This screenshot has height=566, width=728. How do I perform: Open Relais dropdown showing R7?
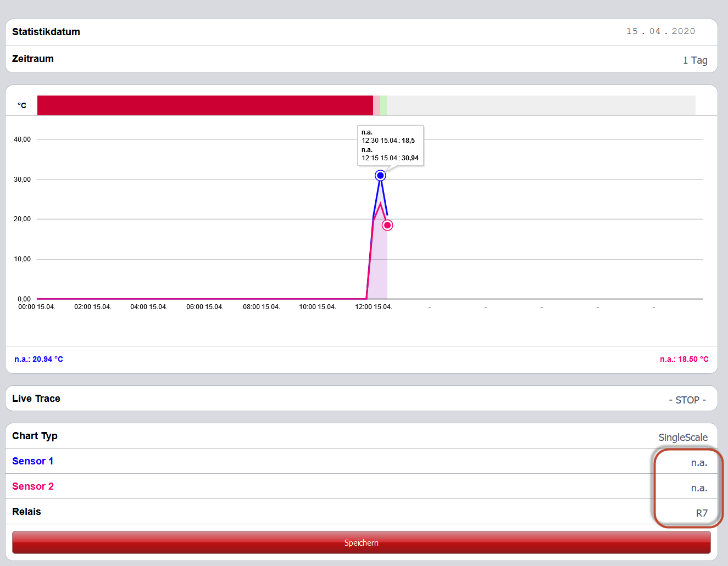pos(702,513)
